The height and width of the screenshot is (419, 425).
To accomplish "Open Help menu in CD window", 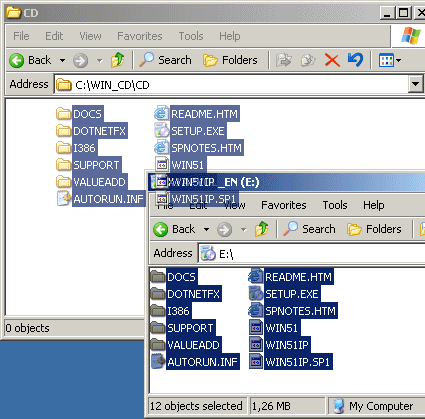I will click(x=229, y=36).
